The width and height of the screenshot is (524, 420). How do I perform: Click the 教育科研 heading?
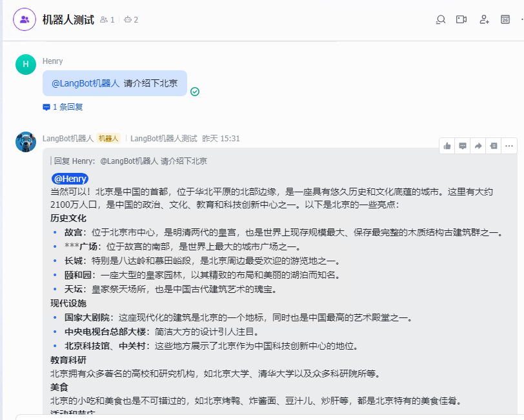point(68,360)
